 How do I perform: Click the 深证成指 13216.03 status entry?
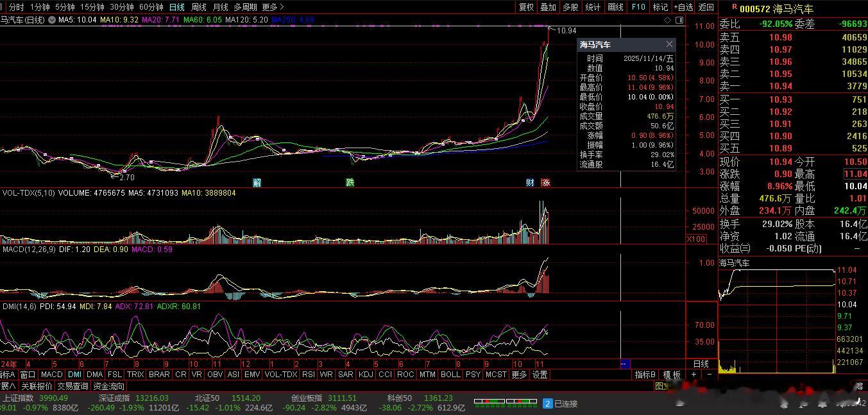[134, 398]
